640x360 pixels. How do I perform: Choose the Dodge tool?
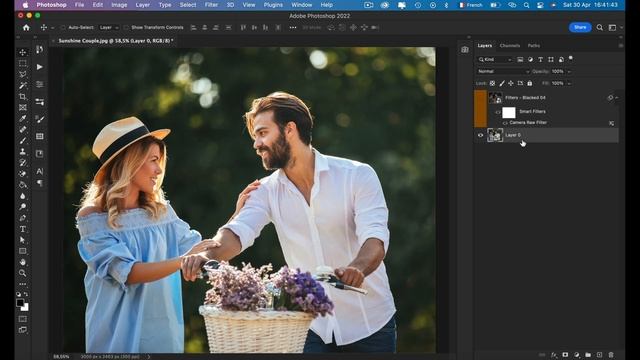pyautogui.click(x=23, y=207)
